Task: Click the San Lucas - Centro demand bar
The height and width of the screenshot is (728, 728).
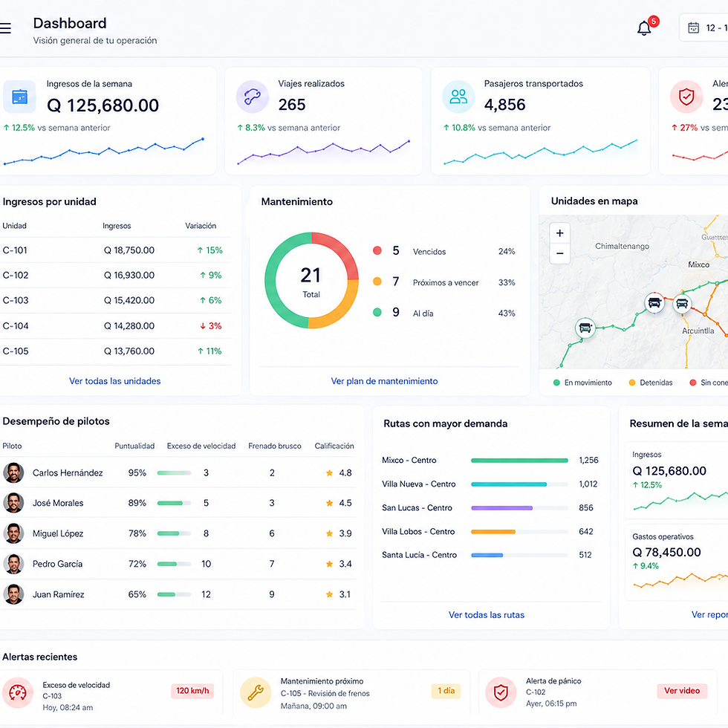Action: [x=519, y=508]
